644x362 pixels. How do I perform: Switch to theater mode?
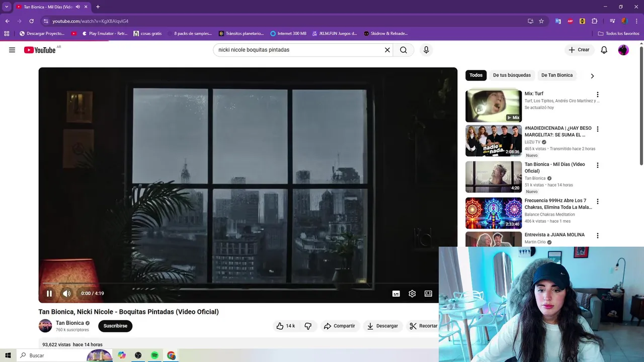point(428,294)
